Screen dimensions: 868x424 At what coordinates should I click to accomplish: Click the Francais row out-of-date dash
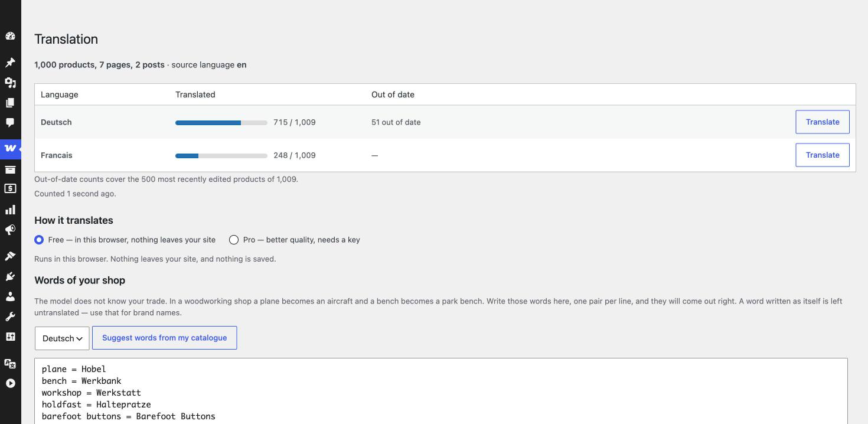(x=374, y=155)
